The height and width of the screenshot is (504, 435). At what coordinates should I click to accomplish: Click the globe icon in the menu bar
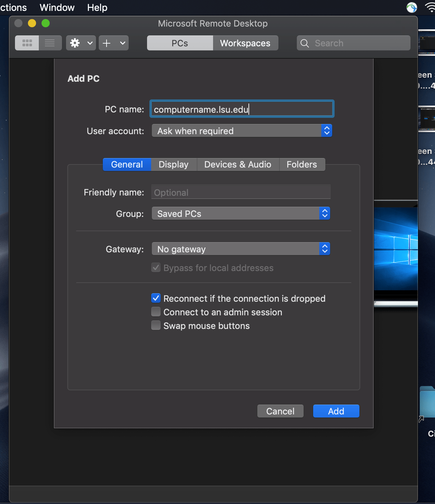click(x=412, y=7)
